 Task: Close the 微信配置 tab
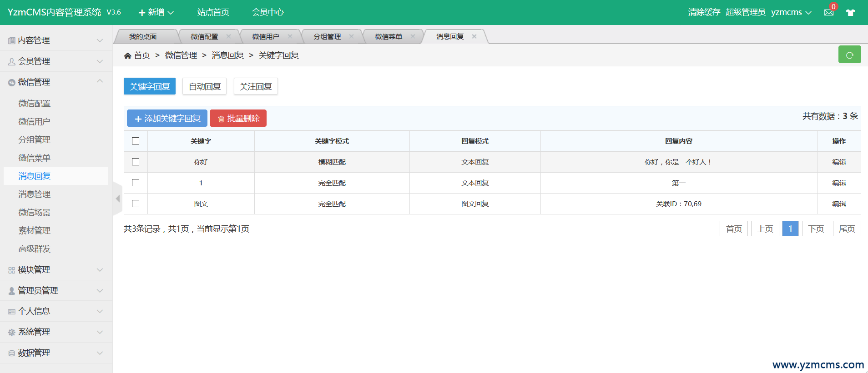pyautogui.click(x=228, y=36)
